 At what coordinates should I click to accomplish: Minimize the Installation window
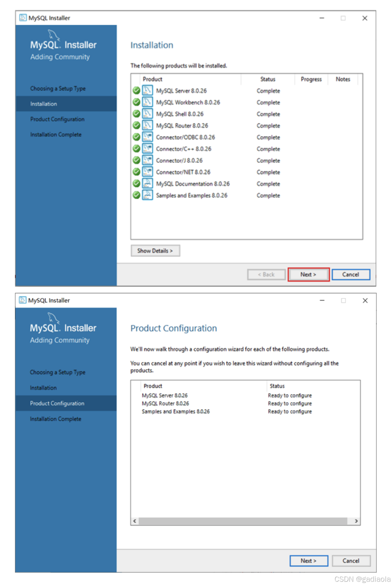click(322, 18)
